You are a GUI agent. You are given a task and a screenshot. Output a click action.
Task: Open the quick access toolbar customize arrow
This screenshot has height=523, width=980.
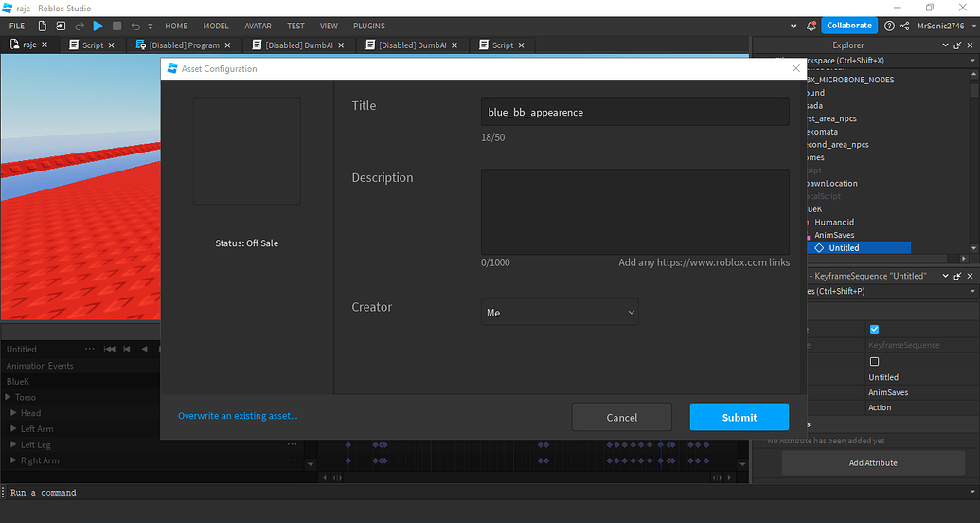pyautogui.click(x=151, y=27)
